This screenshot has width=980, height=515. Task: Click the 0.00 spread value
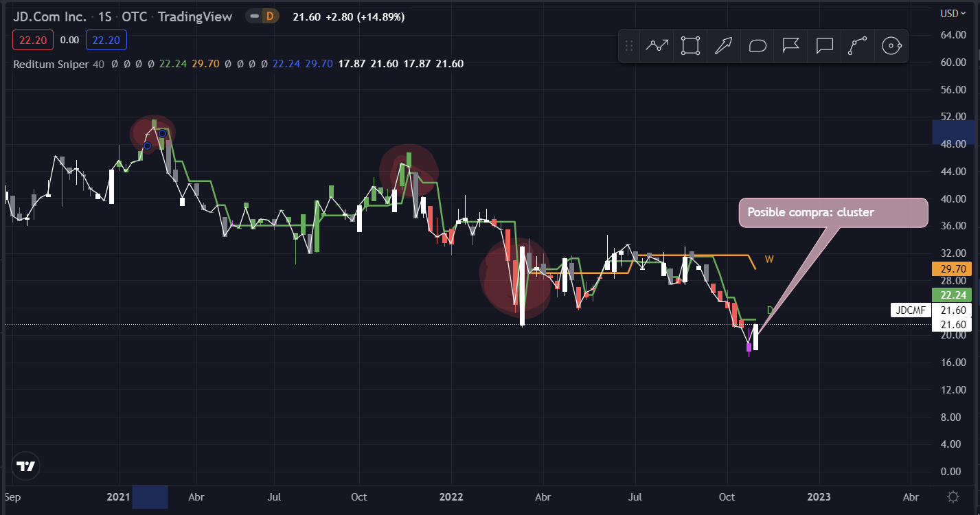coord(69,41)
